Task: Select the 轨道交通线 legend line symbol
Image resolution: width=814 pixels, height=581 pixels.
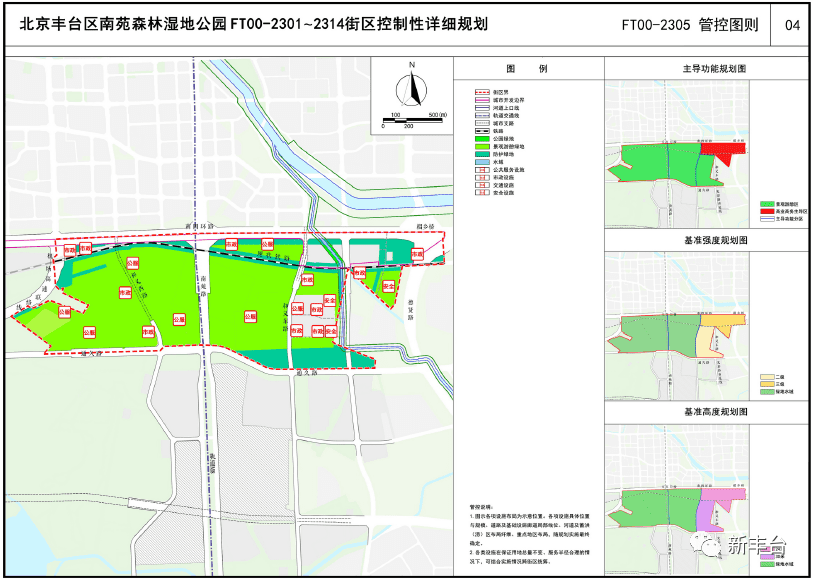Action: click(483, 116)
